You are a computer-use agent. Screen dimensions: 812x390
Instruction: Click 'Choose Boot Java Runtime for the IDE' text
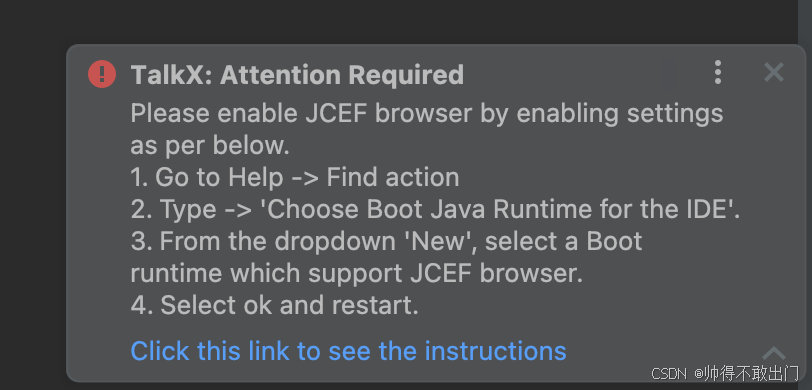click(x=497, y=210)
